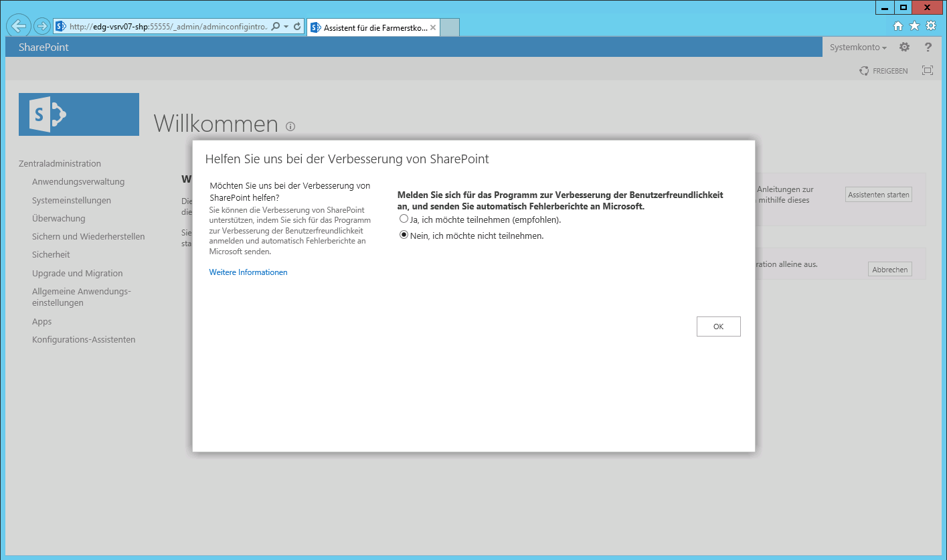Open Konfigurations-Assistenten link
The image size is (947, 560).
tap(84, 339)
